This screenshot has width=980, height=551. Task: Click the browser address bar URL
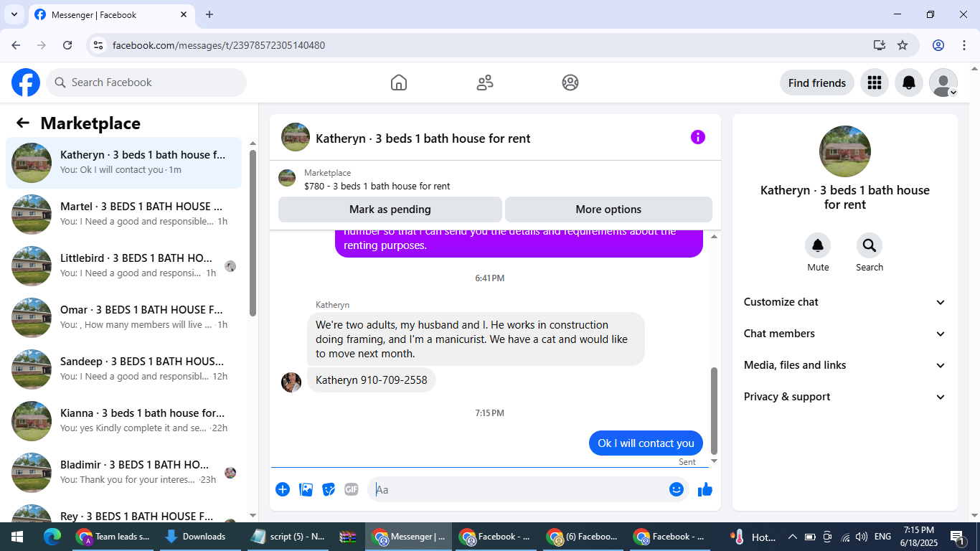click(x=219, y=45)
